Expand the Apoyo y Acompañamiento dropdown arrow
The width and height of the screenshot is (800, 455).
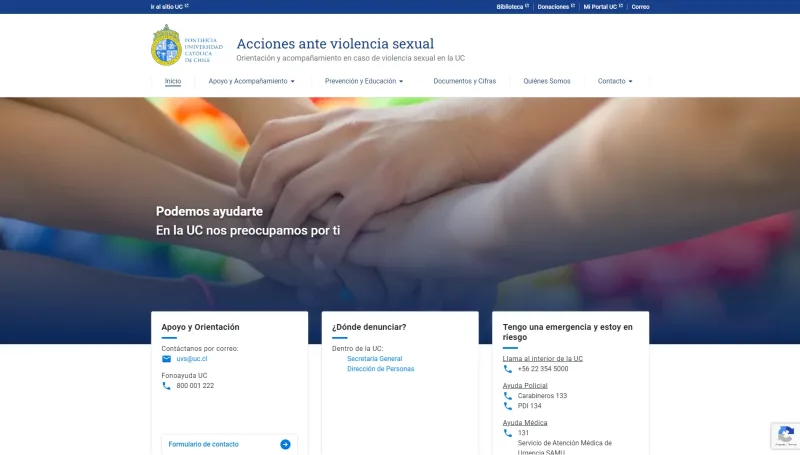(x=292, y=81)
